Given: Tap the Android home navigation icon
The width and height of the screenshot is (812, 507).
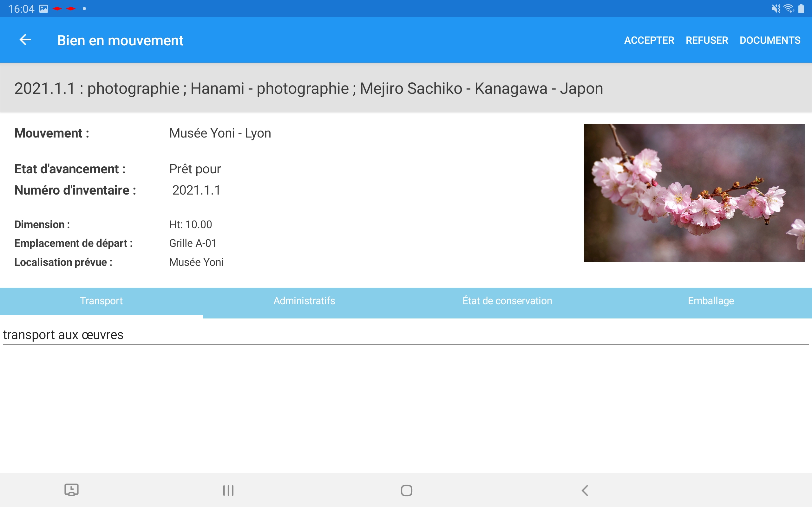Looking at the screenshot, I should (406, 490).
